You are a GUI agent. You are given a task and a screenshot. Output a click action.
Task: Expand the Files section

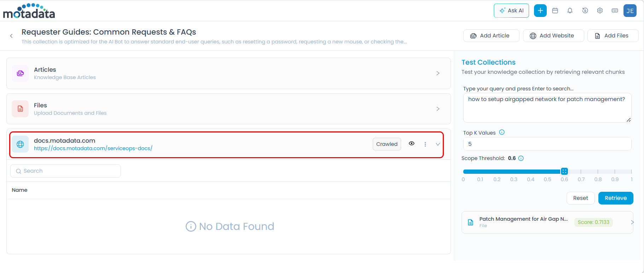point(438,109)
